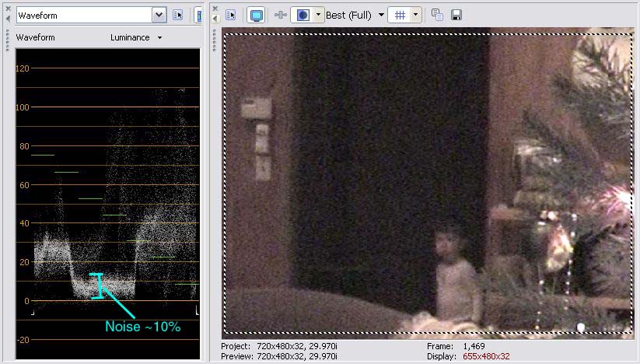Click the Waveform label above the scope

(35, 37)
